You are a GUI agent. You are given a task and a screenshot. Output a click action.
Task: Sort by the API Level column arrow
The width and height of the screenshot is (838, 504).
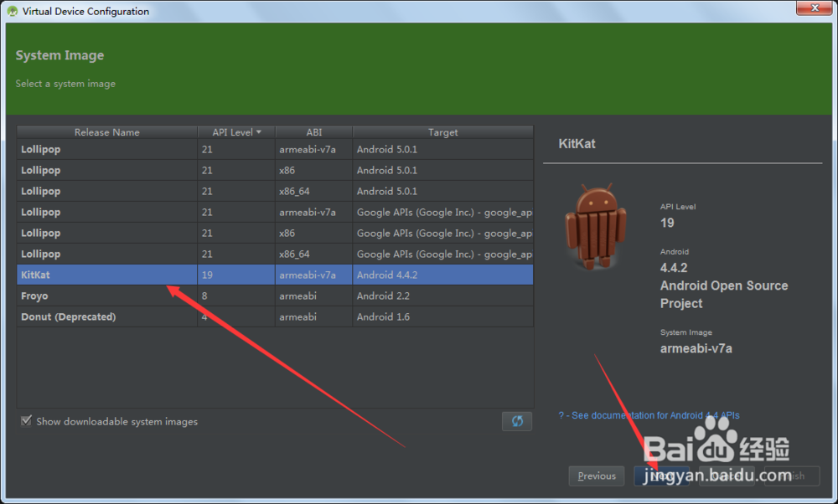click(x=259, y=132)
